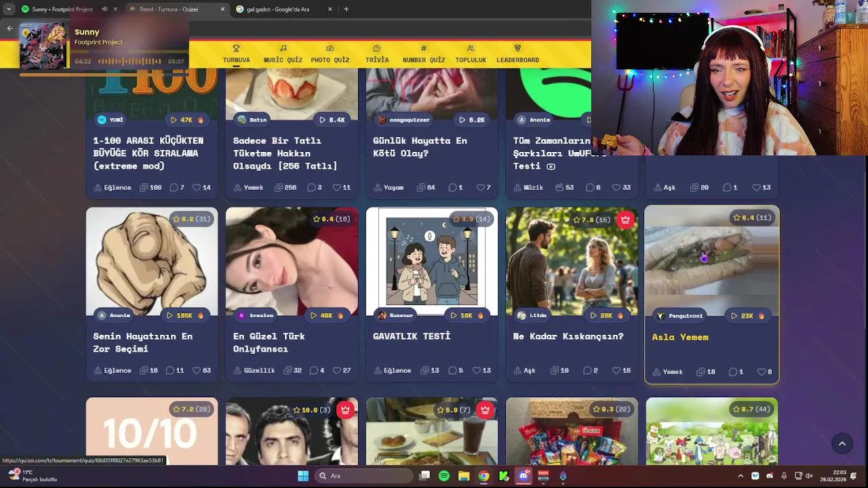Viewport: 868px width, 488px height.
Task: Click the comment icon on Asla Yemem card
Action: 732,371
